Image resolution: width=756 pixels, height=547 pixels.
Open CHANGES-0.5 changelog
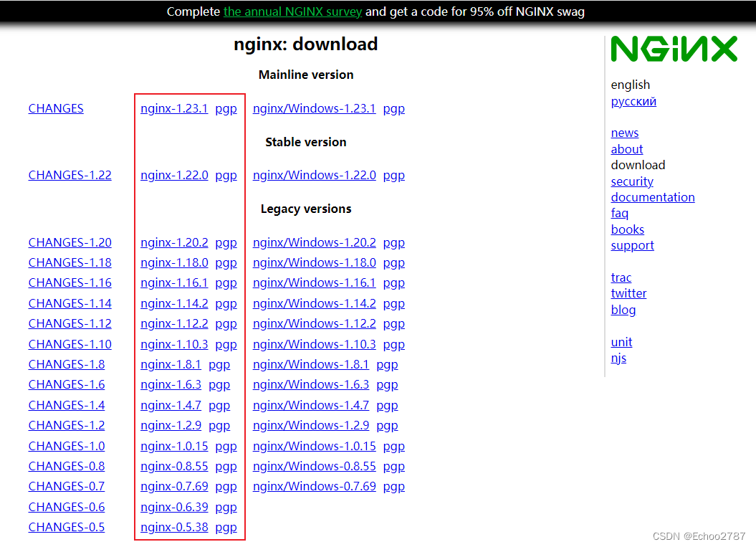pyautogui.click(x=67, y=527)
